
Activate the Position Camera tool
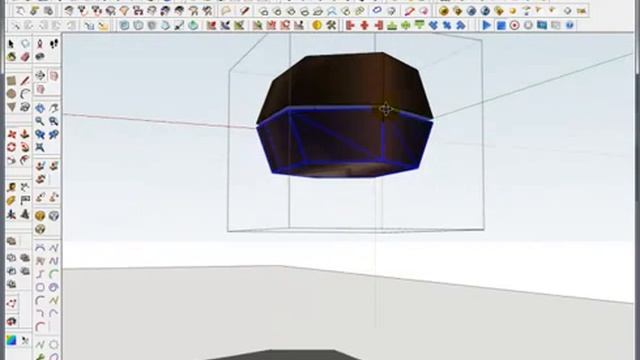tap(40, 44)
